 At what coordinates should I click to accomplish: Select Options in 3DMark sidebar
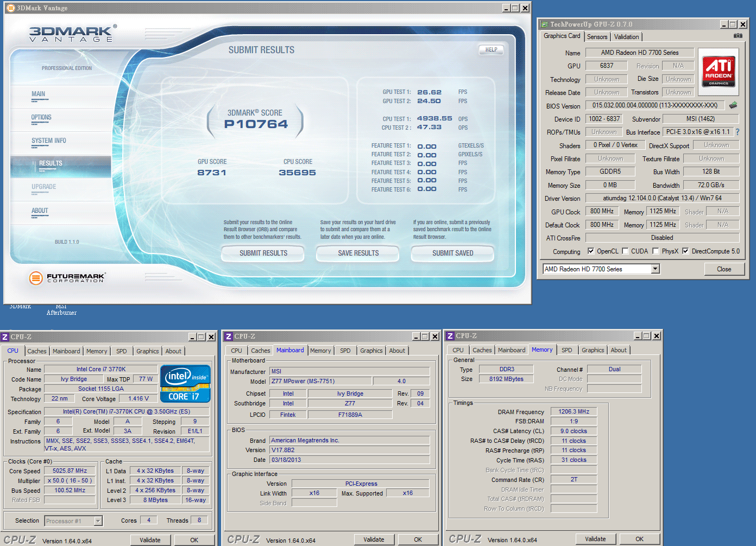(x=41, y=117)
